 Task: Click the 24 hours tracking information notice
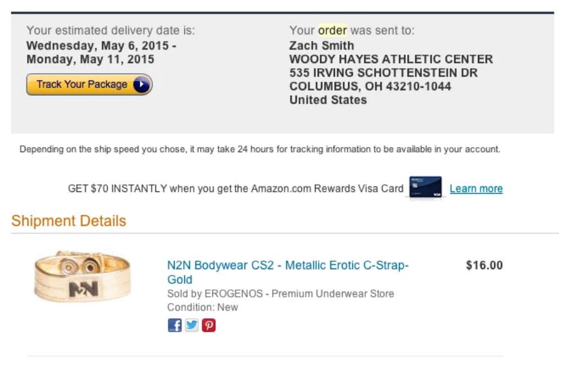click(x=260, y=150)
